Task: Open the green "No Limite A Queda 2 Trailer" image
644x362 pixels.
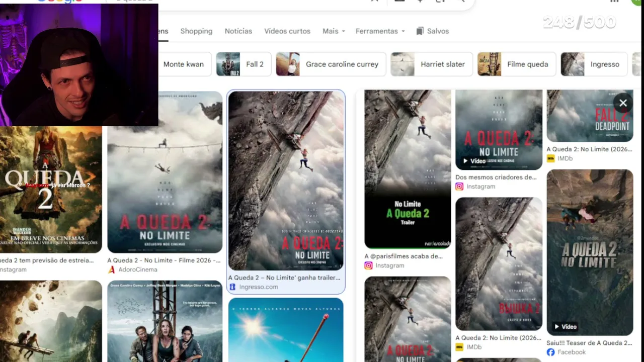Action: pos(408,169)
